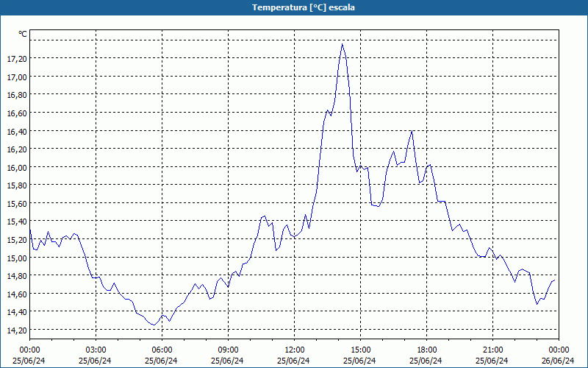Select the 16,00 y-axis label
Image resolution: width=588 pixels, height=368 pixels.
pos(17,167)
